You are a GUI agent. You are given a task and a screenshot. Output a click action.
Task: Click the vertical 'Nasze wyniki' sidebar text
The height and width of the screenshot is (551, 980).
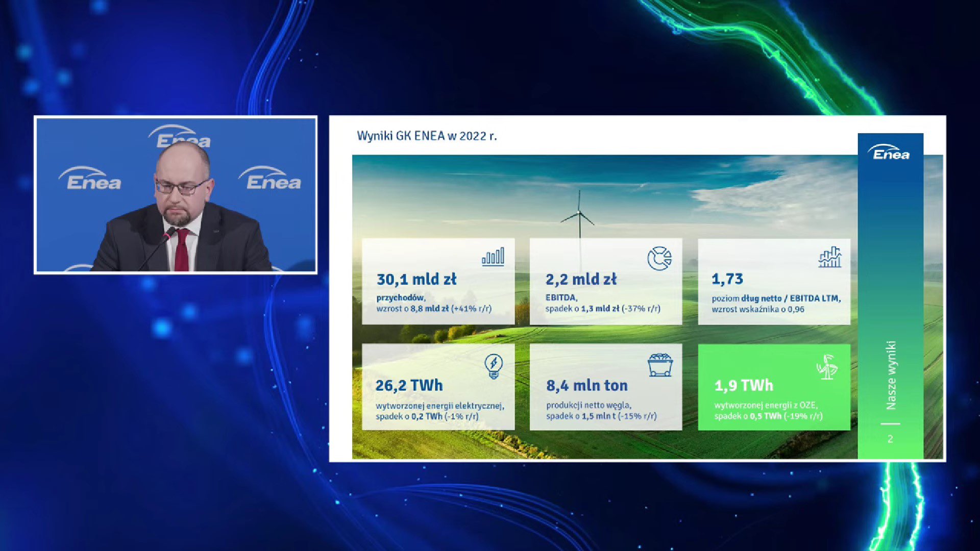(x=891, y=375)
